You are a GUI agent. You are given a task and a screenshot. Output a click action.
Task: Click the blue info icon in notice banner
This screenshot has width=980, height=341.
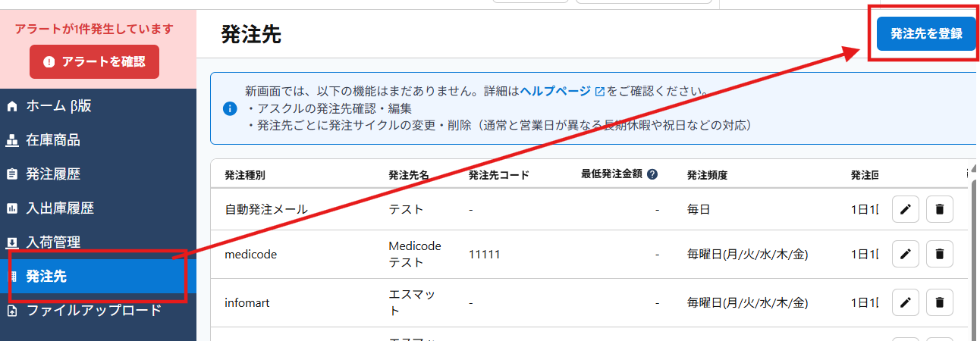[230, 108]
